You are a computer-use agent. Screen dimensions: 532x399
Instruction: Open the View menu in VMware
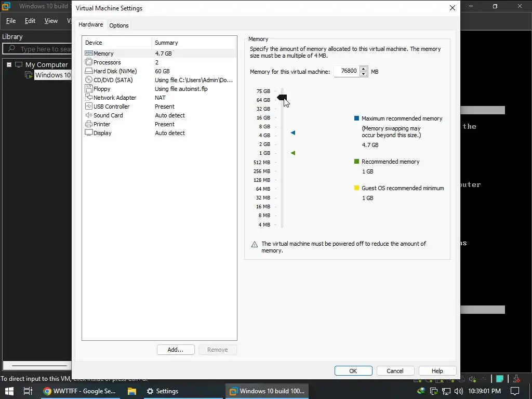tap(51, 21)
